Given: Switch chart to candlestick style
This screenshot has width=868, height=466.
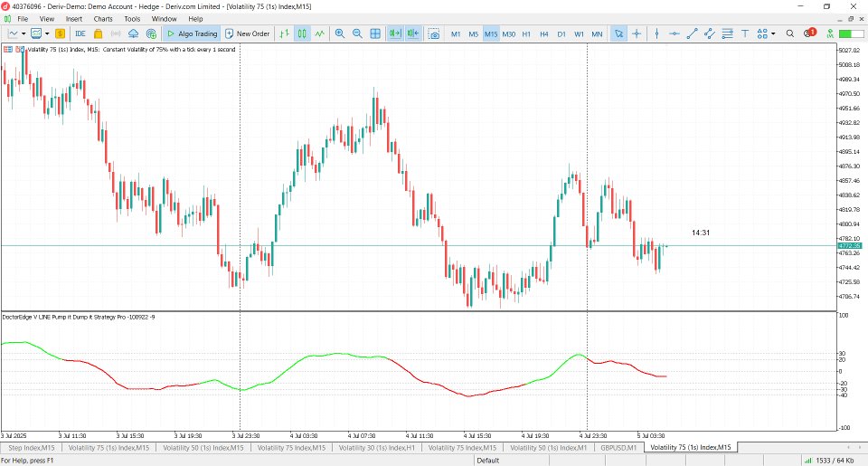Looking at the screenshot, I should coord(302,33).
